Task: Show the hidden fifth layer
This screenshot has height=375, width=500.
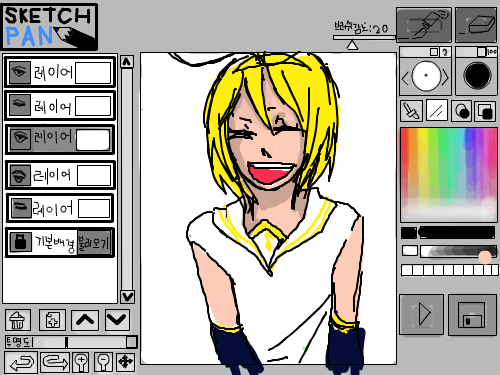Action: coord(21,208)
